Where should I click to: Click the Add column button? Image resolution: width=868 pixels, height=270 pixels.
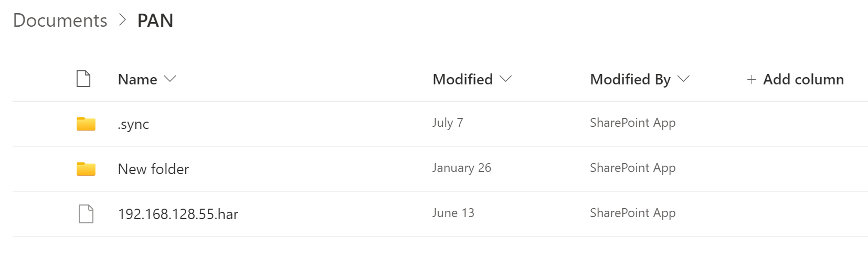tap(803, 80)
